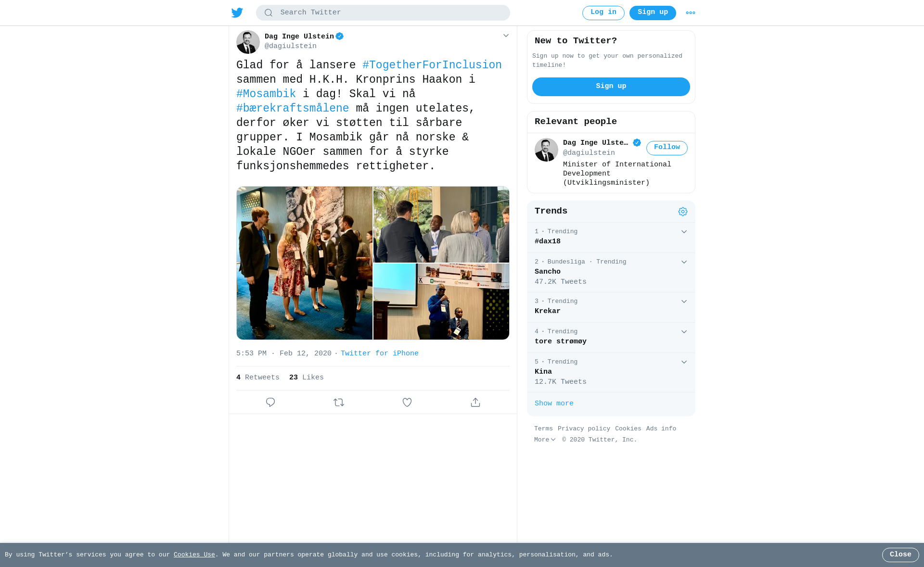Screen dimensions: 924x567
Task: Expand options for #dax18 trend
Action: click(x=684, y=232)
